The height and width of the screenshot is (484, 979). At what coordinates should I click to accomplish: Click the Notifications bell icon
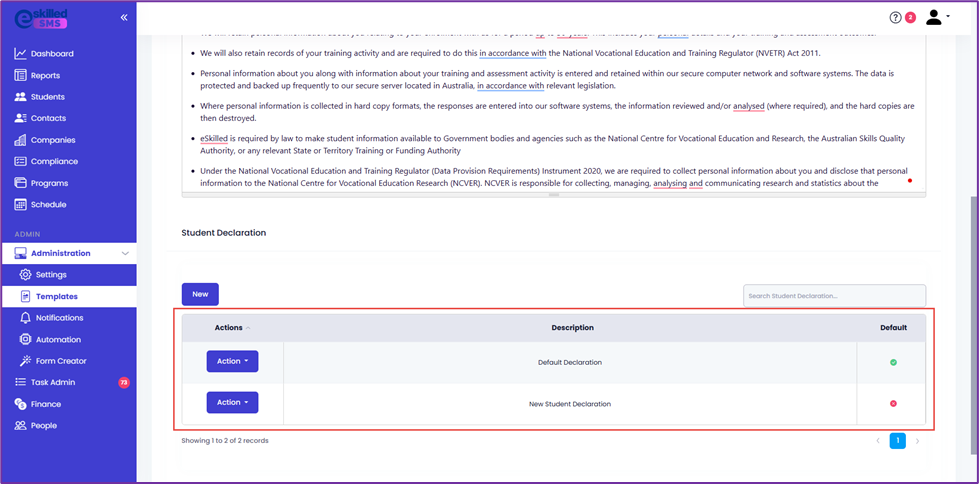25,318
